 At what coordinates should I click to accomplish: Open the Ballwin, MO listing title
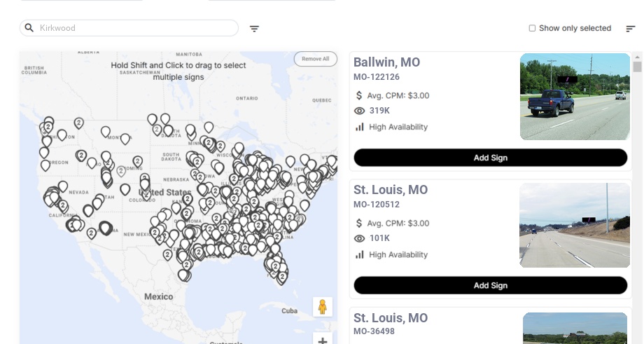tap(386, 62)
